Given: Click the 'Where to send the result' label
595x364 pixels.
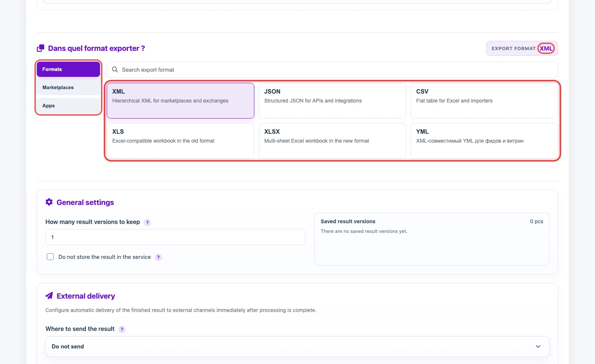Looking at the screenshot, I should click(80, 329).
